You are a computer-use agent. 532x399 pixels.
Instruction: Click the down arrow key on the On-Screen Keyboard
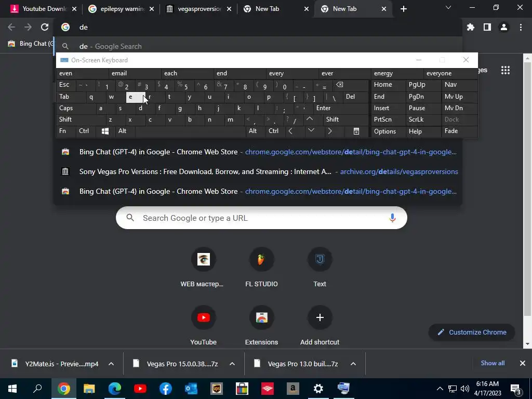(x=311, y=130)
